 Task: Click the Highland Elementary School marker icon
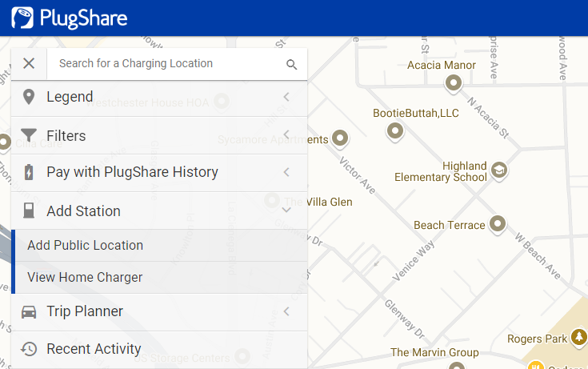(498, 170)
